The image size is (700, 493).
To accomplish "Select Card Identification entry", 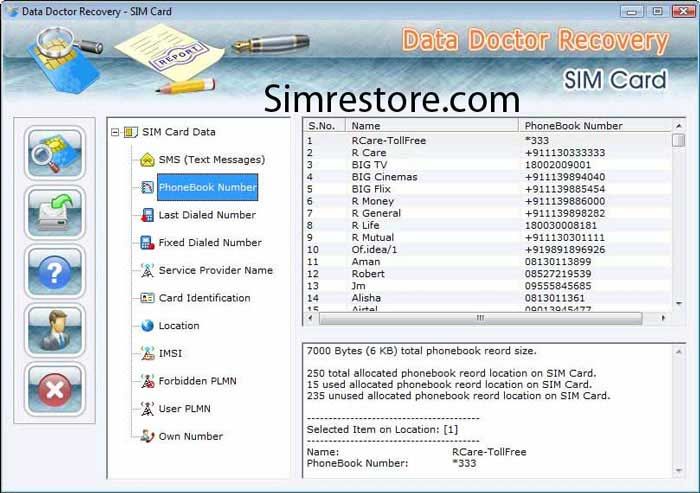I will (204, 298).
